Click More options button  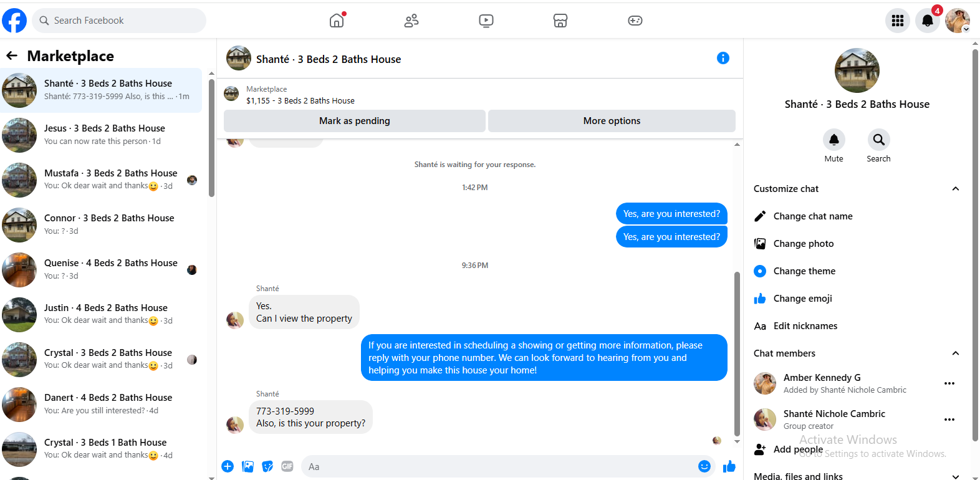click(612, 121)
